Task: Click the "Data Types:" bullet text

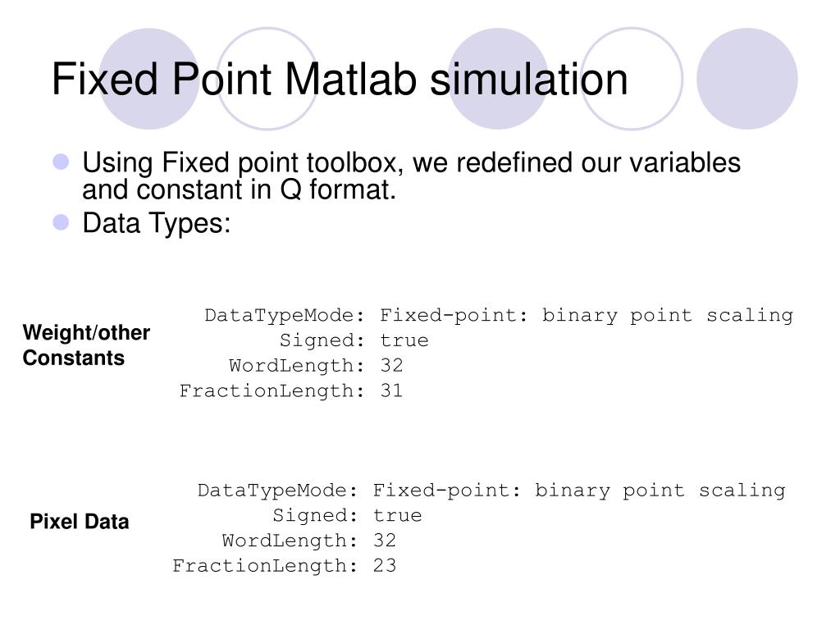Action: click(157, 222)
